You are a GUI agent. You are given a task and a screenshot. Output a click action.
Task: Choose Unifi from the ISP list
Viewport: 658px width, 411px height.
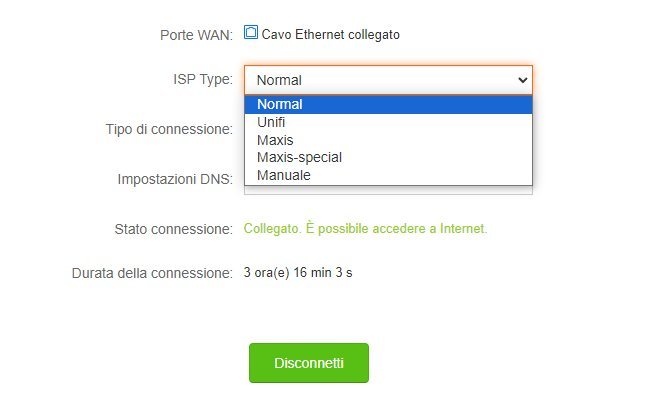click(271, 122)
